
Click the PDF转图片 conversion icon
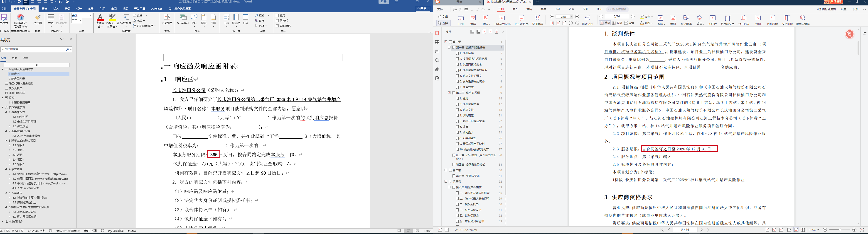[x=522, y=18]
